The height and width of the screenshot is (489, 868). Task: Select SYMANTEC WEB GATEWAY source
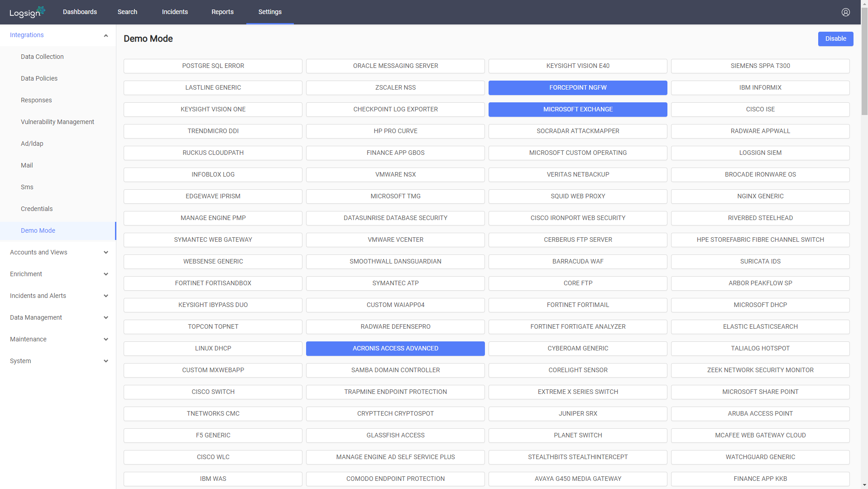[x=213, y=240]
